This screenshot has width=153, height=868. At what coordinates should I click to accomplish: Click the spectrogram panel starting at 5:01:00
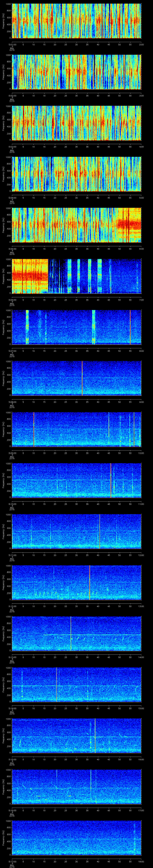click(x=76, y=21)
